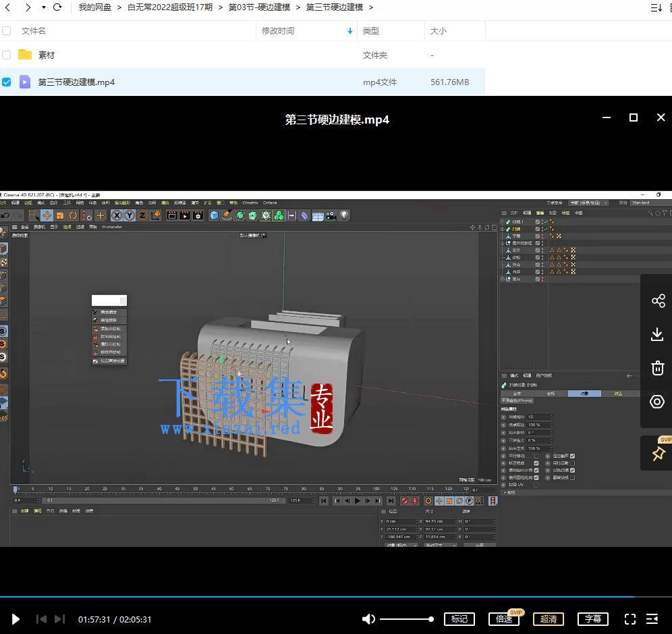The image size is (672, 634).
Task: Mute the player volume speaker icon
Action: coord(368,619)
